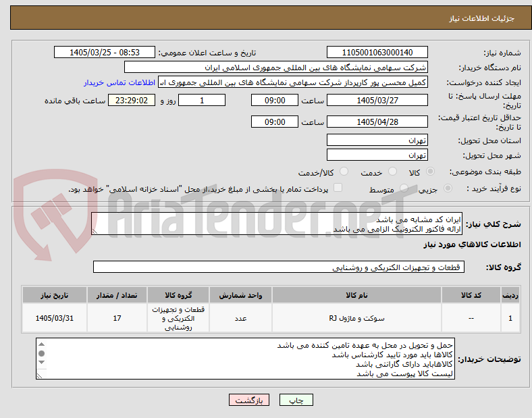Select the جزیی purchase type radio
Viewport: 532px width, 418px height.
448,188
